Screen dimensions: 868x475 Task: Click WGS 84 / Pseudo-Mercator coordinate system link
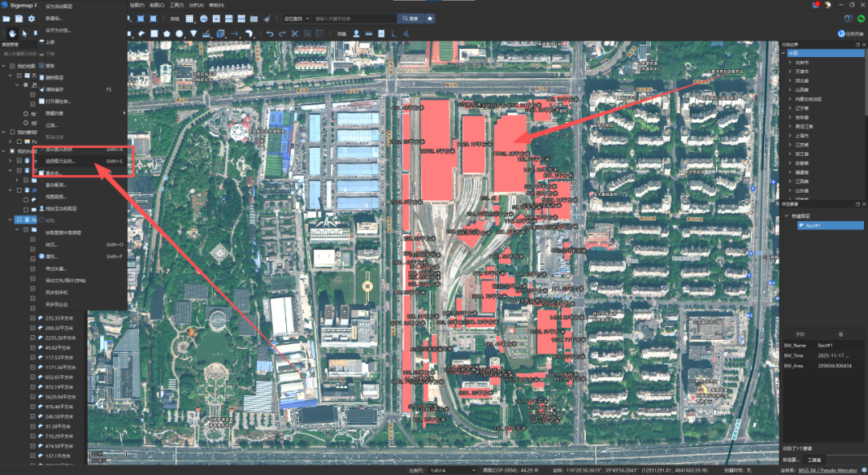pyautogui.click(x=827, y=470)
